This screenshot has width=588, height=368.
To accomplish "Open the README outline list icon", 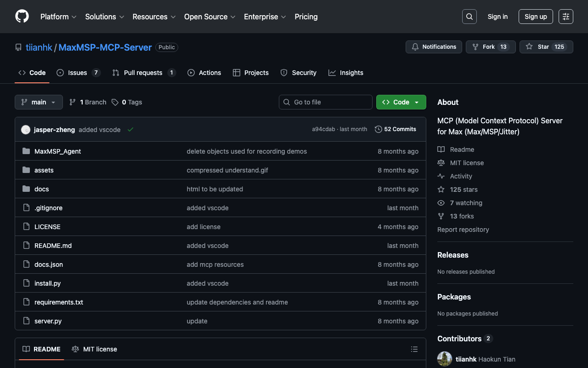I will [414, 349].
